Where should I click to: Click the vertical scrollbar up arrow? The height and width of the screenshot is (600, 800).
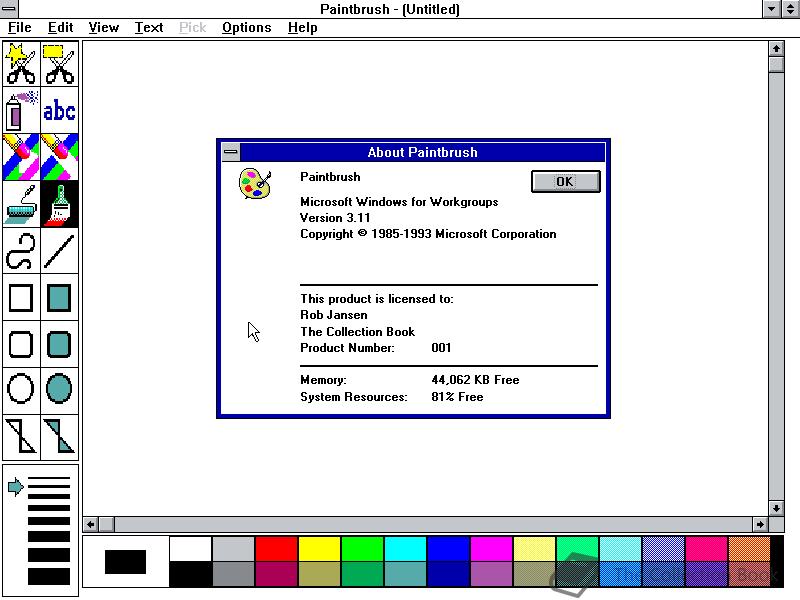[x=776, y=48]
